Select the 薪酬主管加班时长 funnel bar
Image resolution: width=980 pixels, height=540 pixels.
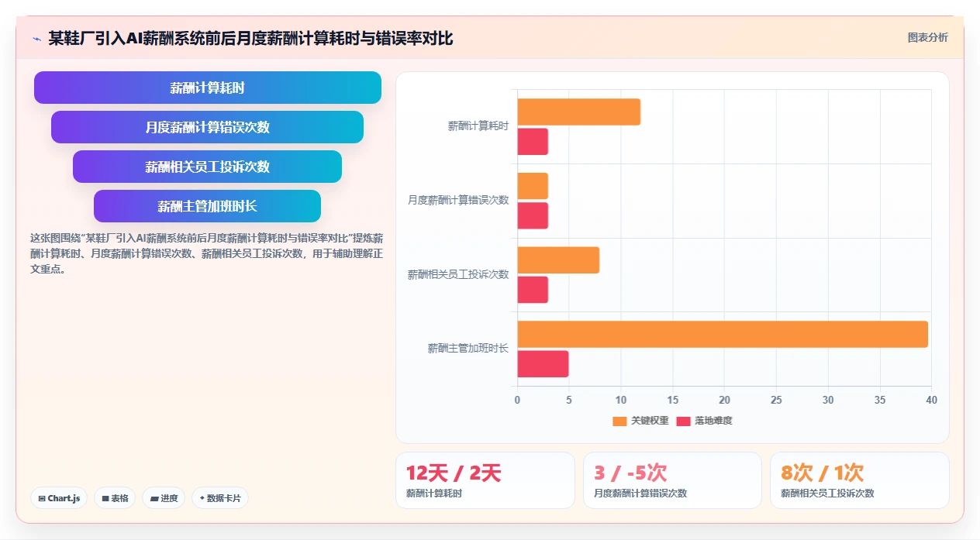tap(208, 206)
